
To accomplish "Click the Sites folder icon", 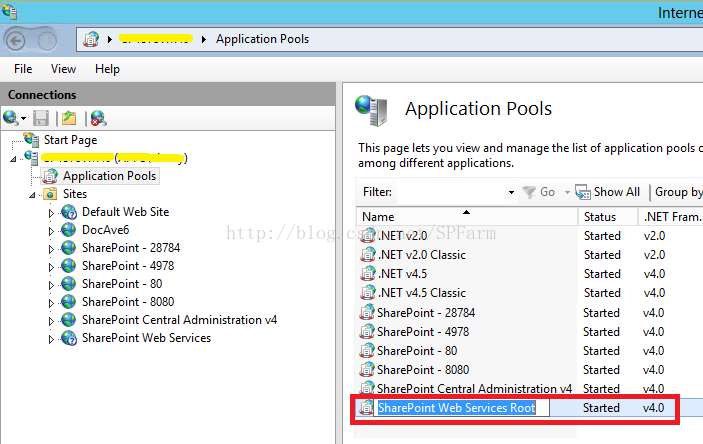I will click(x=50, y=194).
